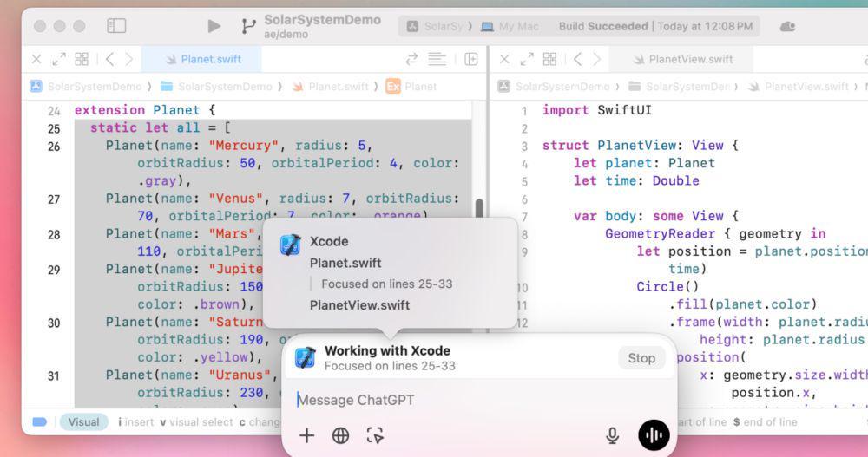Add editor split on the left pane
The width and height of the screenshot is (868, 457).
471,59
